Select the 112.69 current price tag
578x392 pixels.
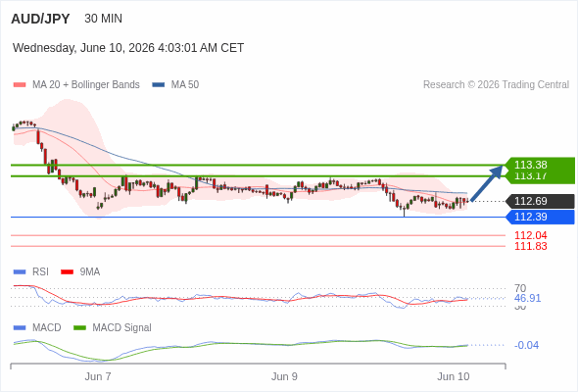pos(540,201)
